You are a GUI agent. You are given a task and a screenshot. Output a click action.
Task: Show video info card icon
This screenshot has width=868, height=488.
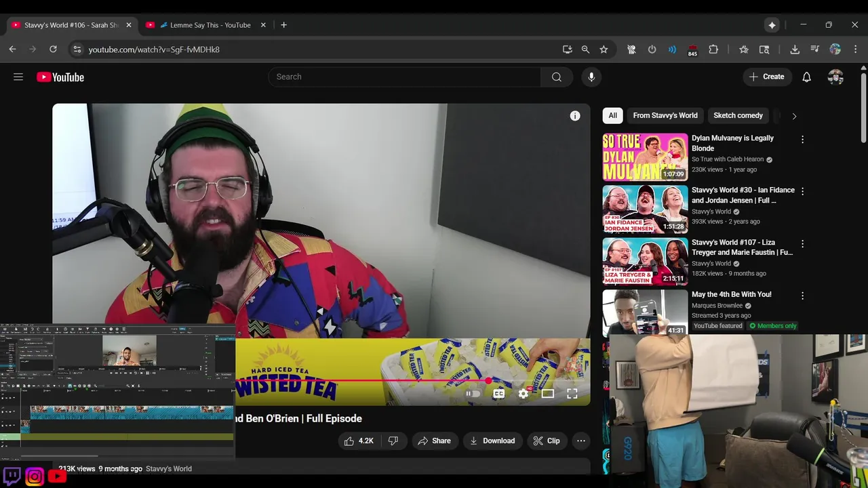(x=575, y=116)
